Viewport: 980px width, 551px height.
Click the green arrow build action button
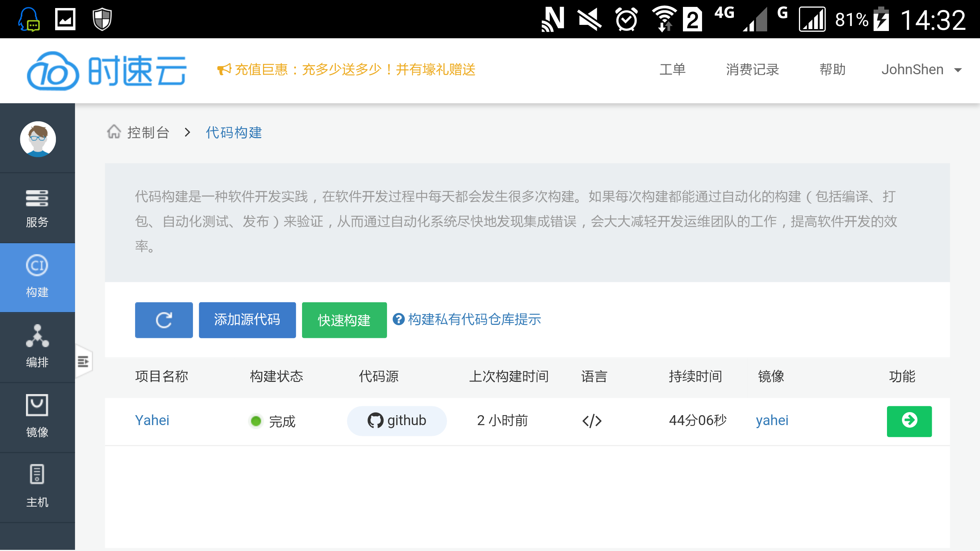pyautogui.click(x=909, y=421)
